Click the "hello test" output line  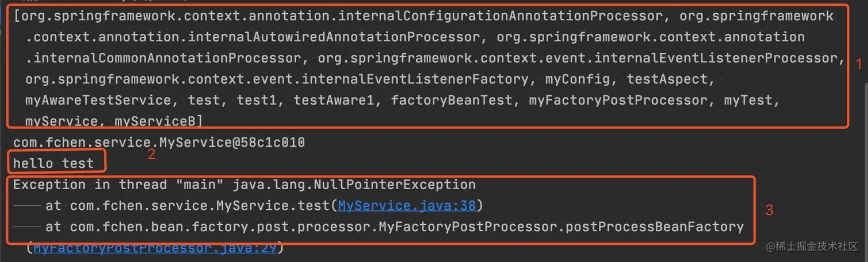point(53,163)
